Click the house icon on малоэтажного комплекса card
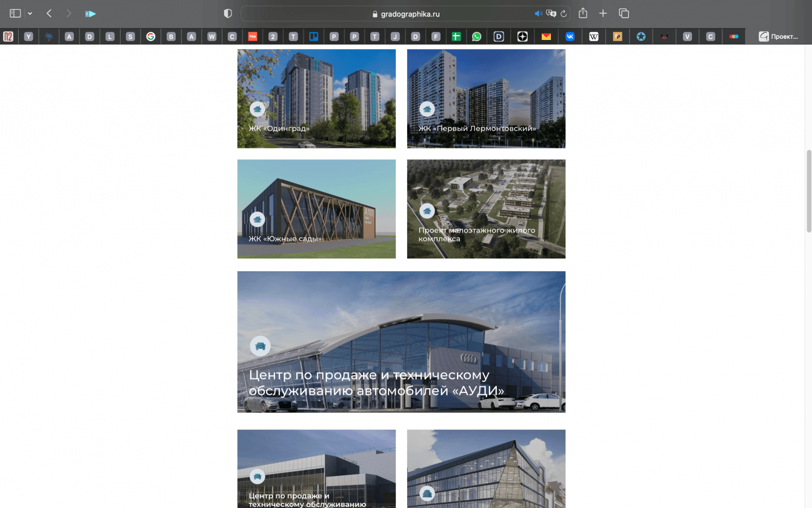812x508 pixels. point(427,211)
